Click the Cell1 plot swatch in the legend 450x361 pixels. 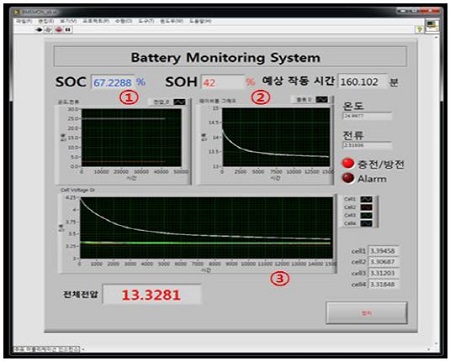click(366, 199)
